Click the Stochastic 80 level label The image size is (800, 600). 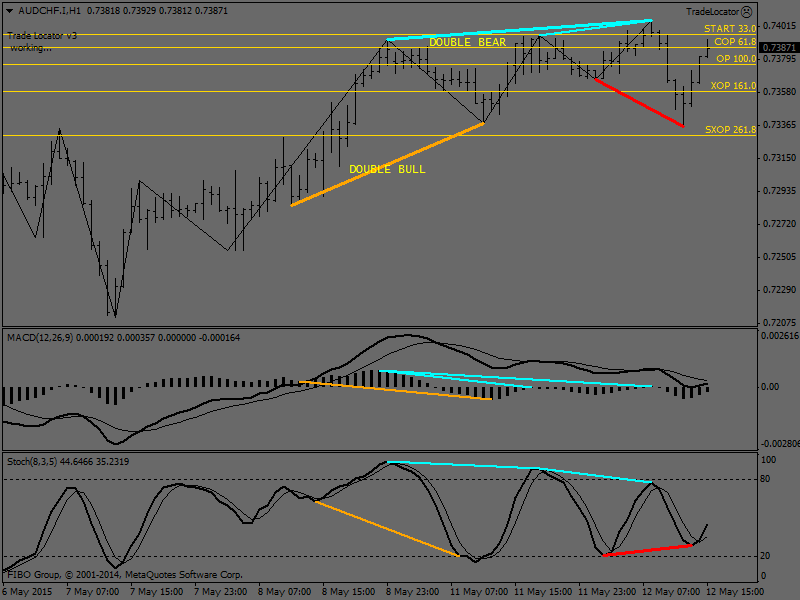765,479
